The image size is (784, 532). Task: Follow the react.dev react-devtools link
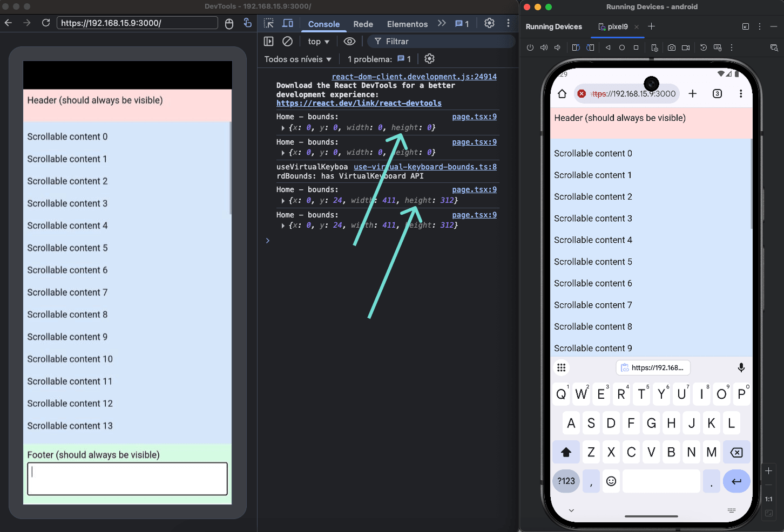coord(359,103)
